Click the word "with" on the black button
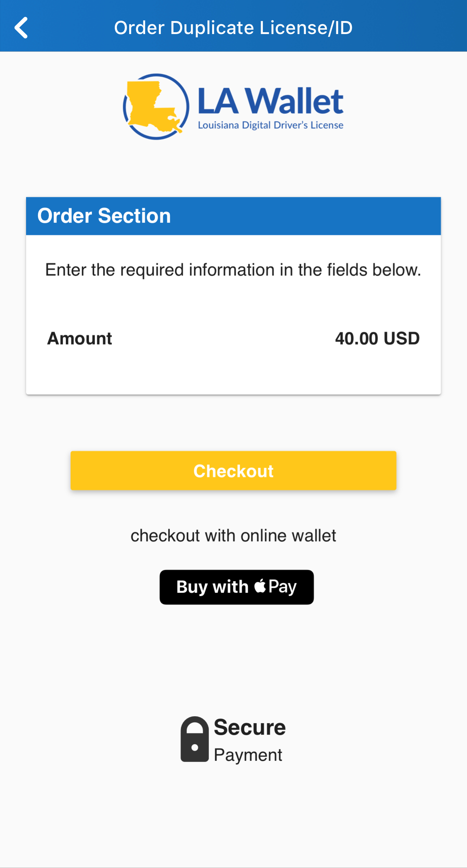Image resolution: width=467 pixels, height=868 pixels. click(x=230, y=587)
